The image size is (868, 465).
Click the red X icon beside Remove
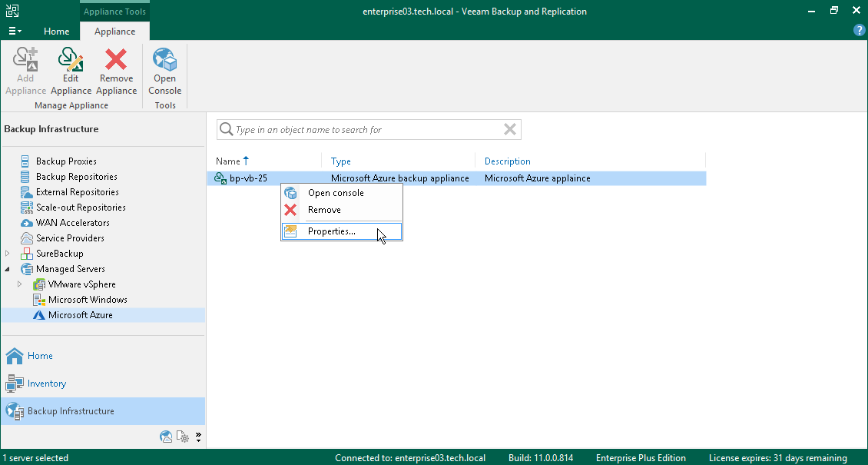click(290, 210)
